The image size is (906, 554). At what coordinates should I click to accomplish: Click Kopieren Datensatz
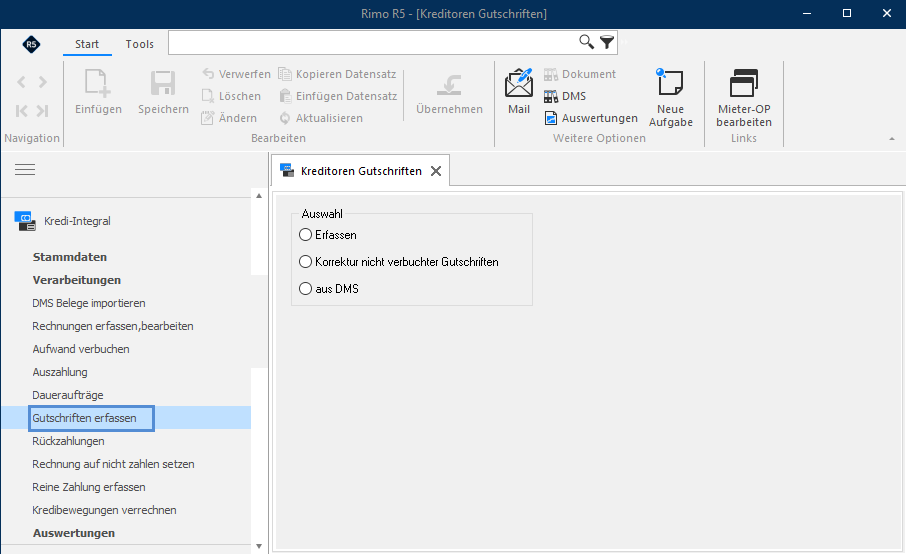coord(337,74)
